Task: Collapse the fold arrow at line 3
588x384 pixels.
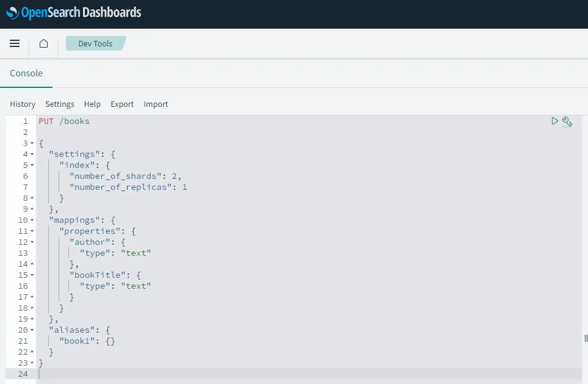Action: pos(32,143)
